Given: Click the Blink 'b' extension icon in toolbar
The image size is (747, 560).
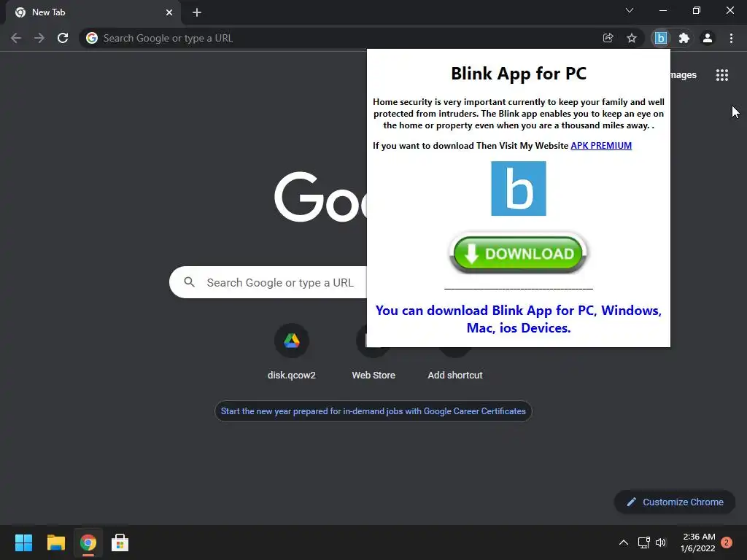Looking at the screenshot, I should click(661, 38).
